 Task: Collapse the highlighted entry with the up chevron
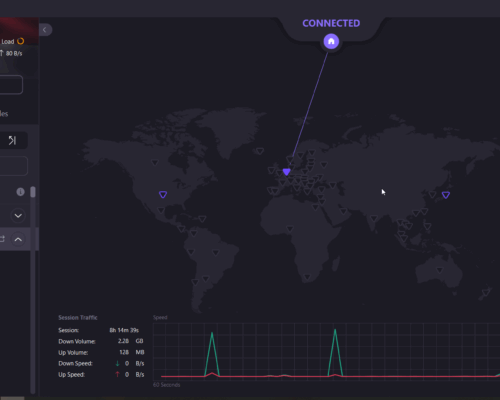pos(18,239)
